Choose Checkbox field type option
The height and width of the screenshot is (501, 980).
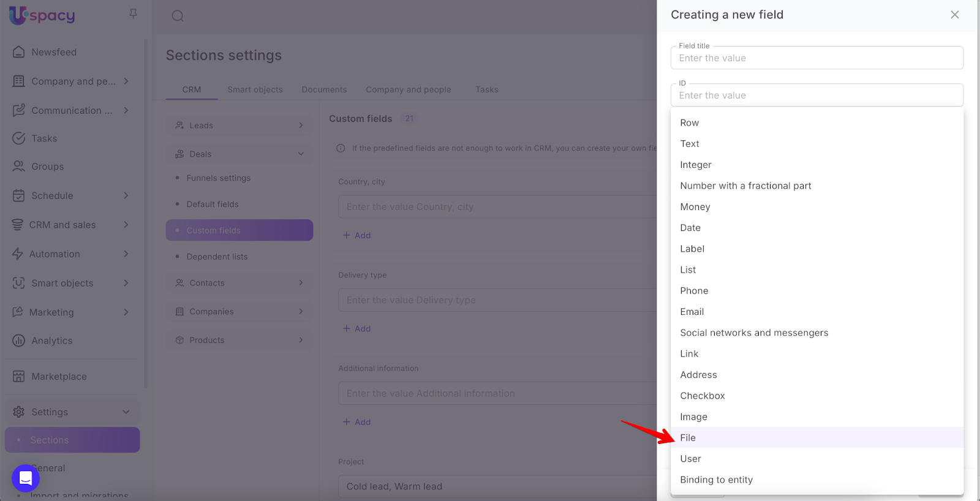coord(703,396)
